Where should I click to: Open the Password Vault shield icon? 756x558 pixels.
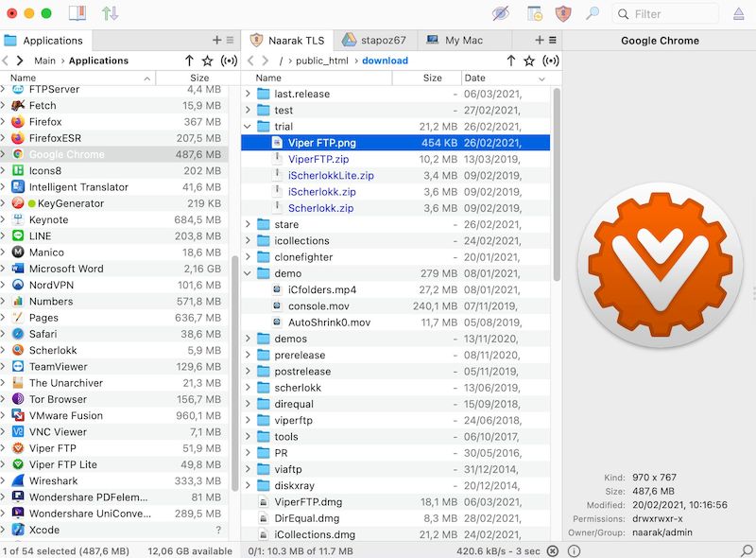click(x=563, y=13)
